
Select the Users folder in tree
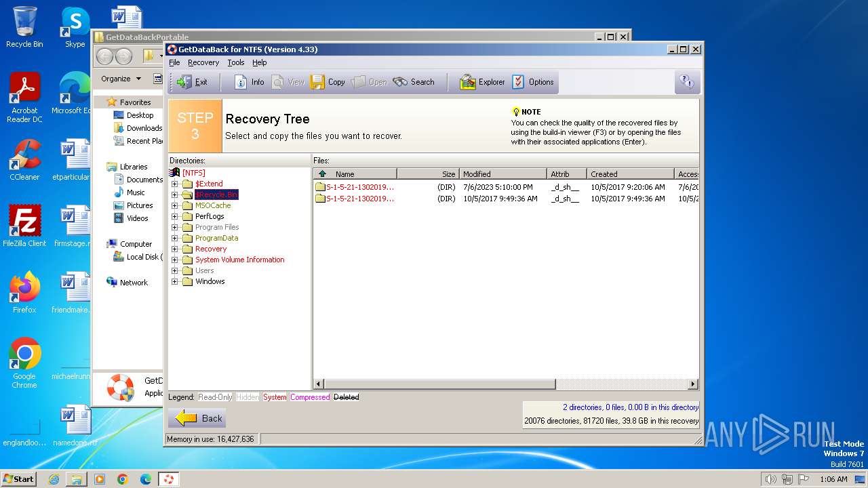coord(204,270)
